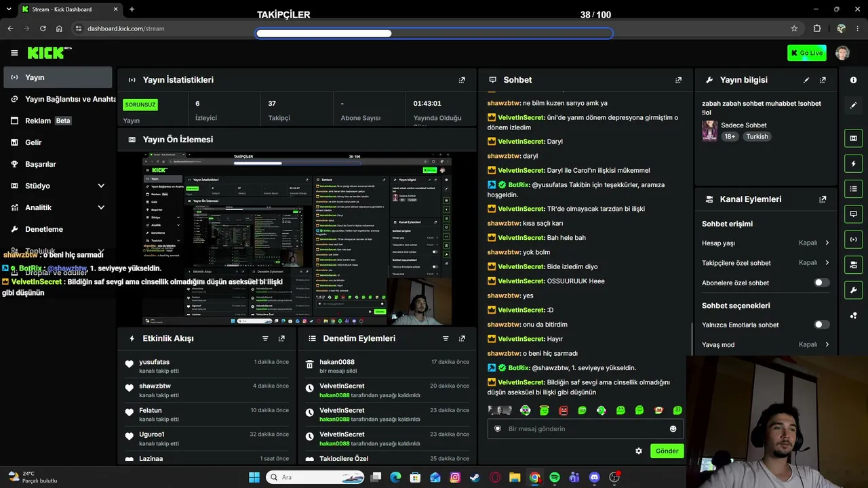Viewport: 868px width, 488px height.
Task: Pop out the Yayın İstatistikleri panel
Action: (462, 80)
